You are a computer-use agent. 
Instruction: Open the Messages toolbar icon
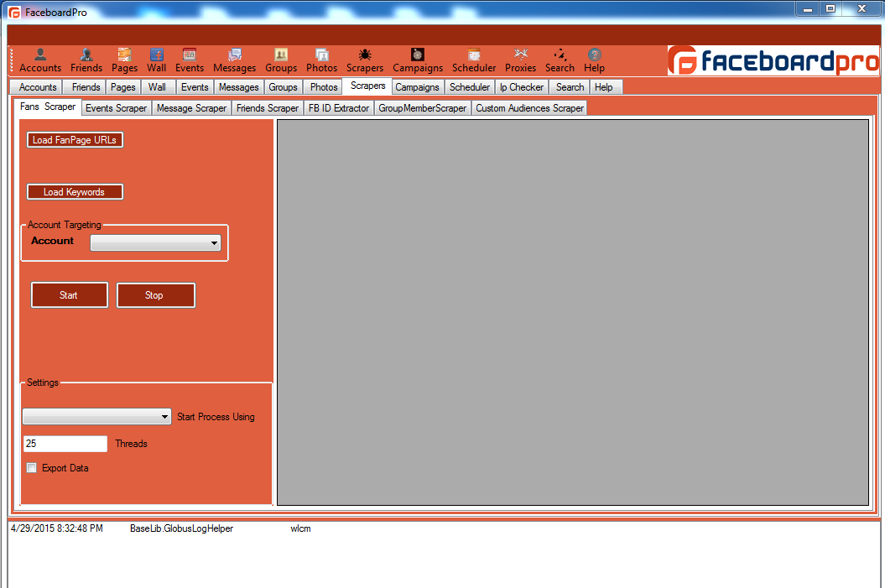(x=234, y=61)
